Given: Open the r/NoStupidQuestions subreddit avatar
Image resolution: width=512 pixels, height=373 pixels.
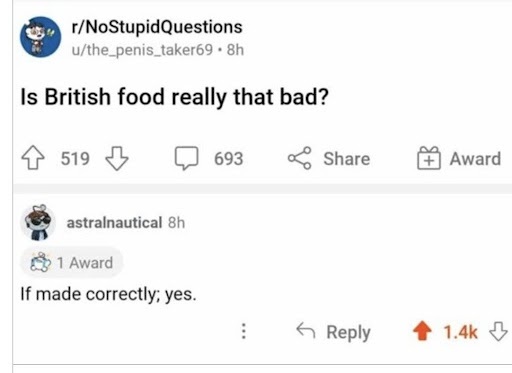Looking at the screenshot, I should click(40, 37).
